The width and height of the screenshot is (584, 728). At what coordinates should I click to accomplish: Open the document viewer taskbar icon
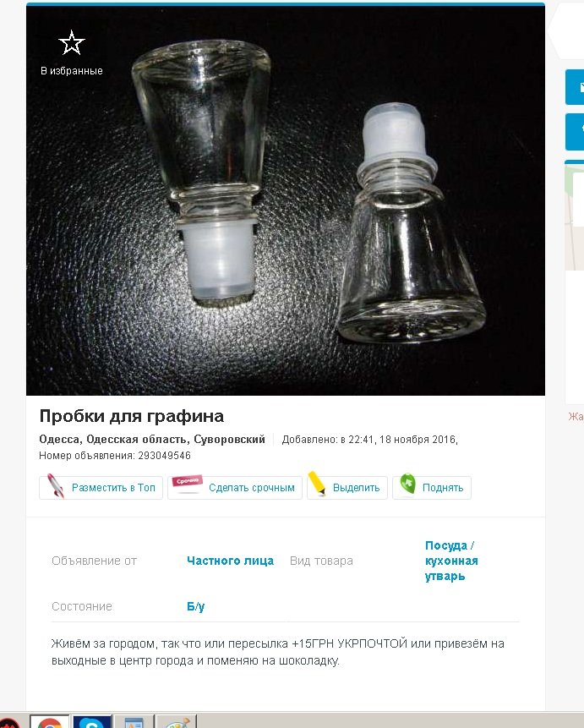[134, 722]
